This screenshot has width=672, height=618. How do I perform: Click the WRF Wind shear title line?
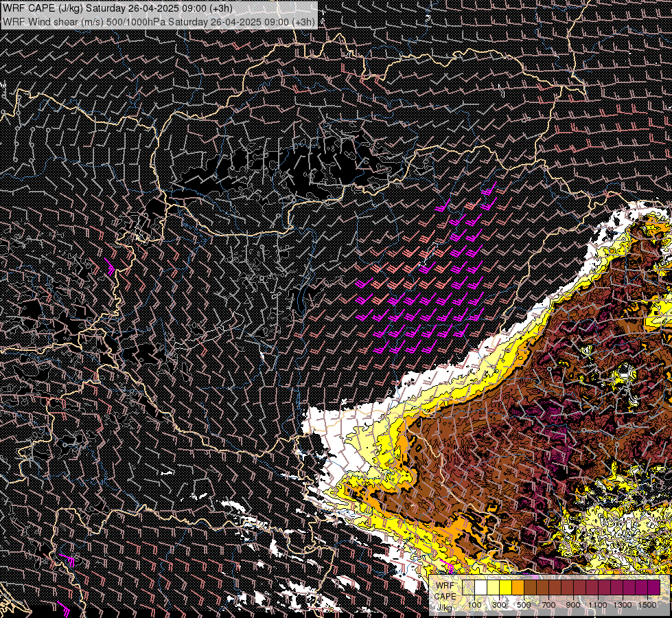click(159, 22)
